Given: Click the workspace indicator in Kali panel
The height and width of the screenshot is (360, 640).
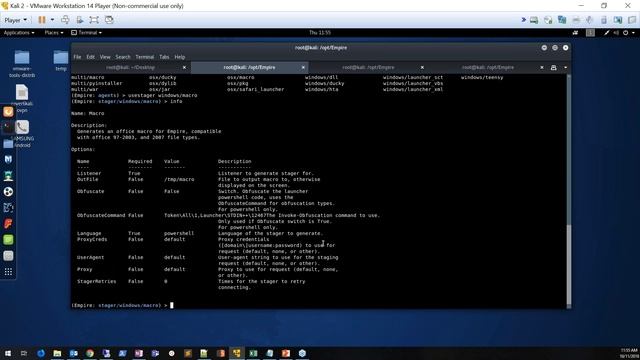Looking at the screenshot, I should (590, 33).
